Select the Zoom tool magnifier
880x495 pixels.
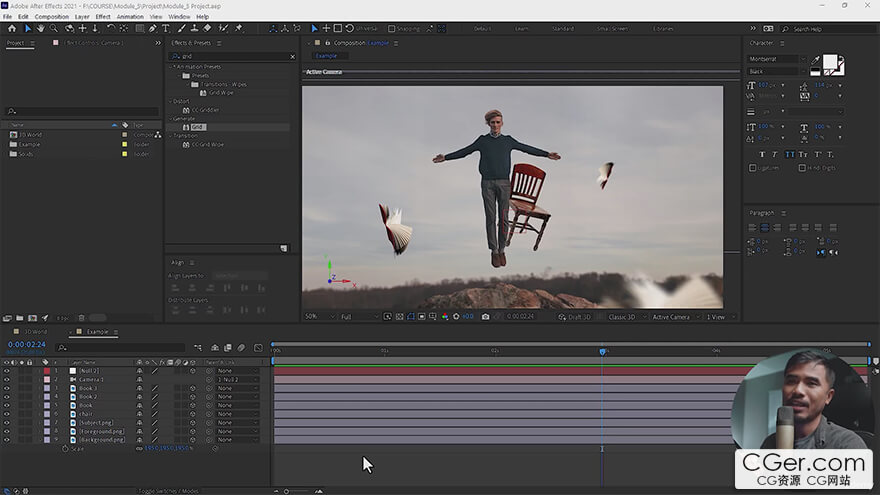55,28
